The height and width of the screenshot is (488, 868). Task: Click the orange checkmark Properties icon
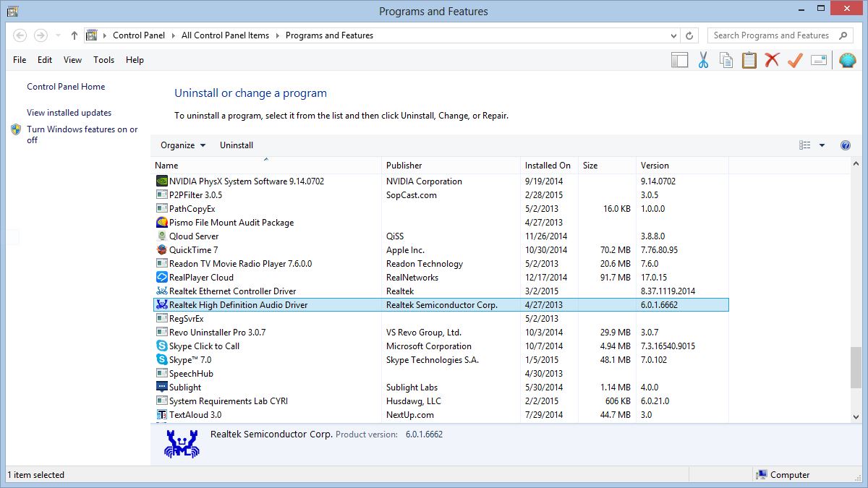click(x=795, y=60)
